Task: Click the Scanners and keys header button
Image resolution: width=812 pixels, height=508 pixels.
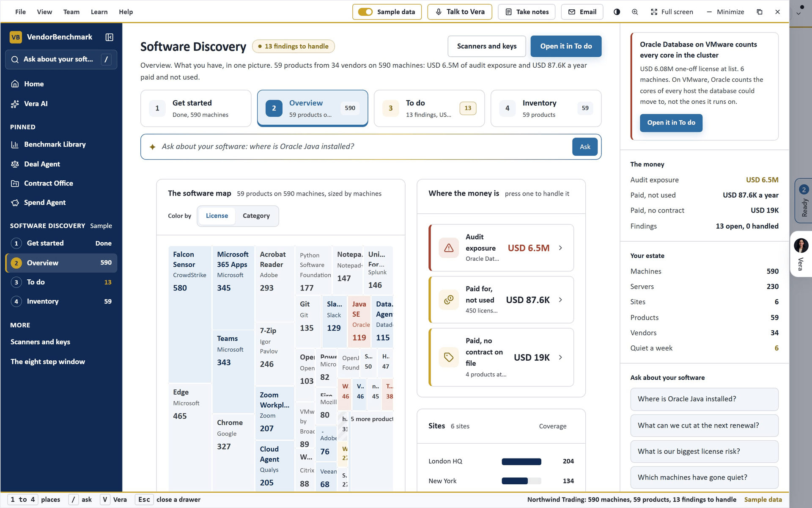Action: coord(487,46)
